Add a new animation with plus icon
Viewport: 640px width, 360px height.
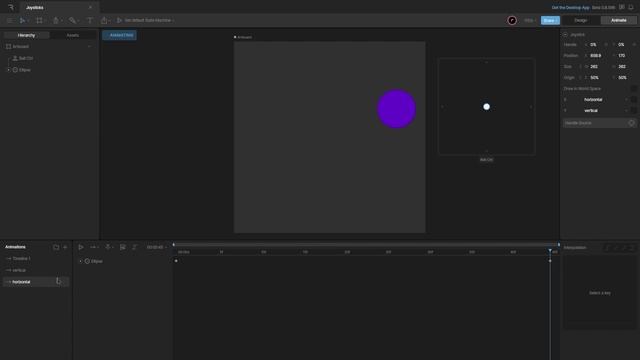point(65,247)
